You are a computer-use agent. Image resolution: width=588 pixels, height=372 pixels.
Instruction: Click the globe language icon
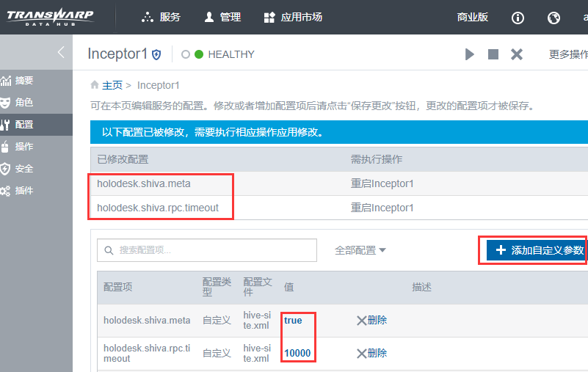(x=553, y=18)
